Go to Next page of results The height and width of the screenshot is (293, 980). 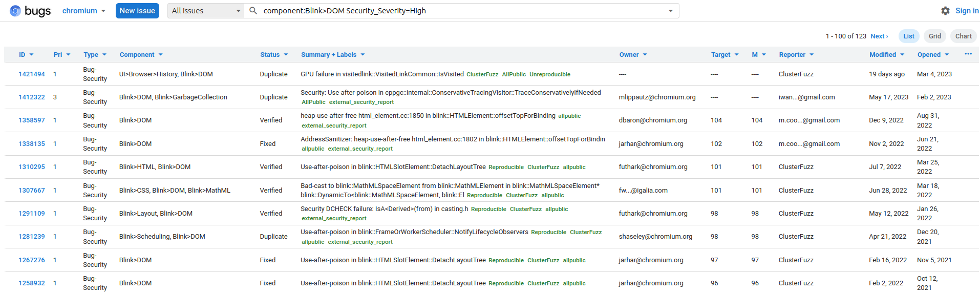[x=879, y=36]
